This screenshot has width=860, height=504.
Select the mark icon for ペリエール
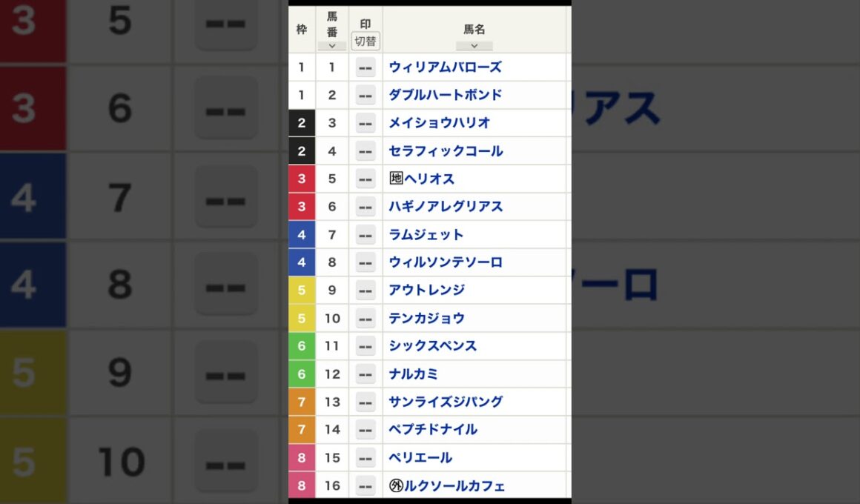(x=365, y=457)
